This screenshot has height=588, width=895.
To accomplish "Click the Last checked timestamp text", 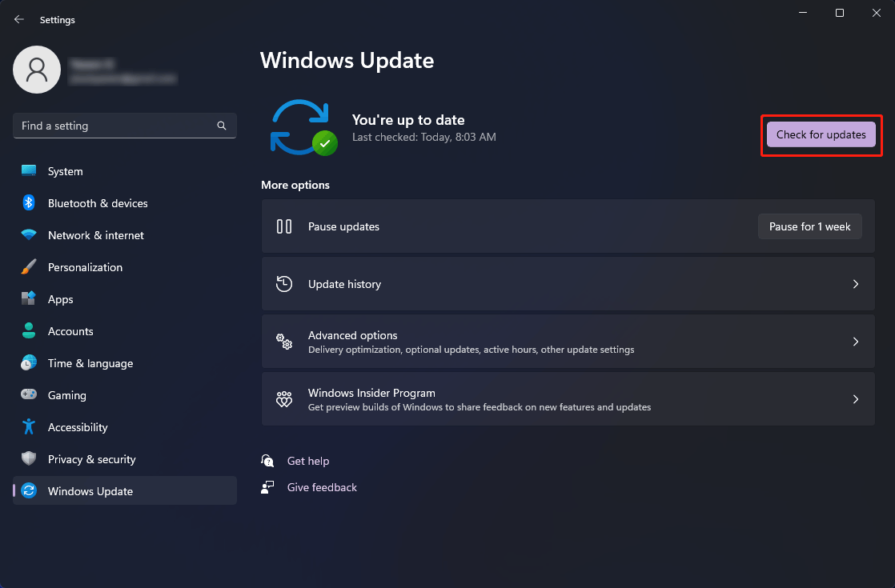I will tap(424, 137).
